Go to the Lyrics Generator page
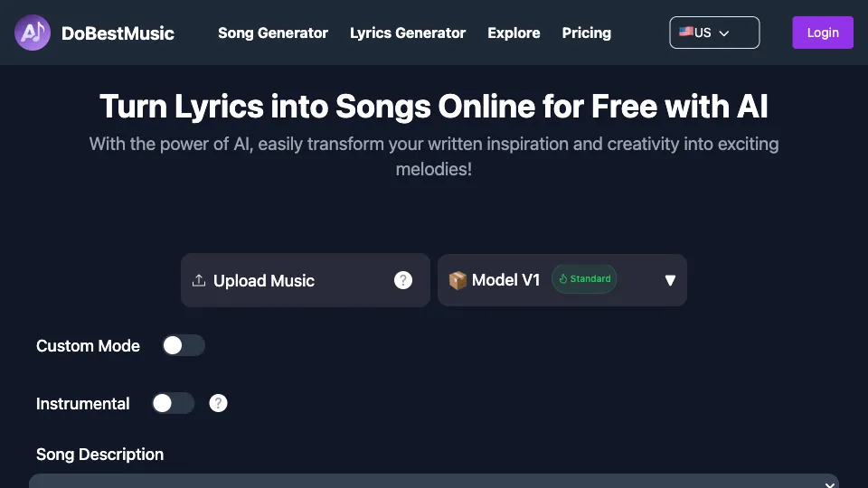868x488 pixels. click(x=408, y=33)
